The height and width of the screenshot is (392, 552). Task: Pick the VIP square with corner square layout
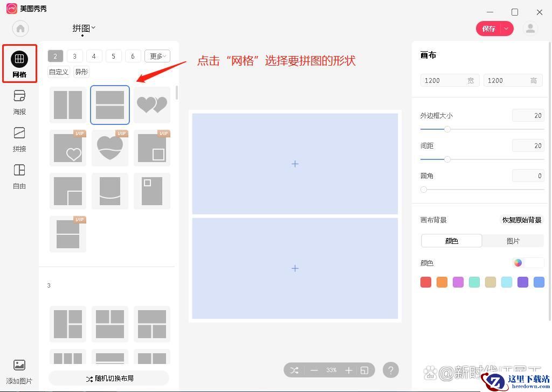click(151, 148)
